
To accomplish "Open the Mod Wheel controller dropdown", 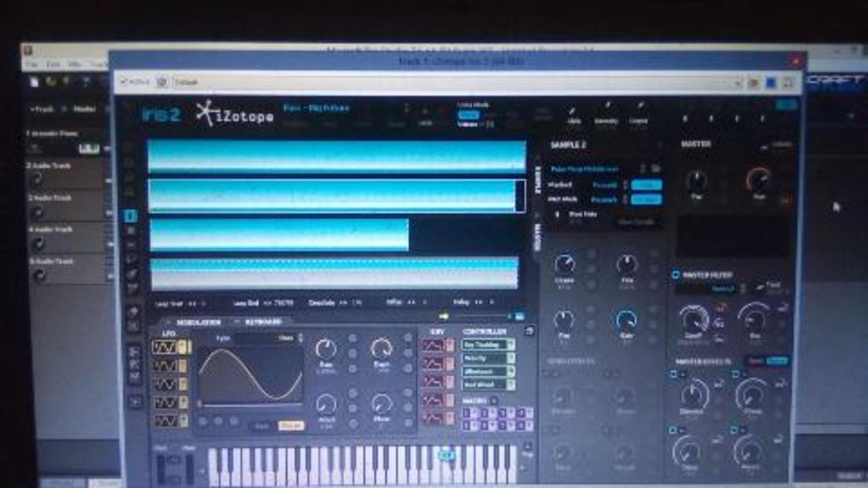I will click(x=488, y=385).
